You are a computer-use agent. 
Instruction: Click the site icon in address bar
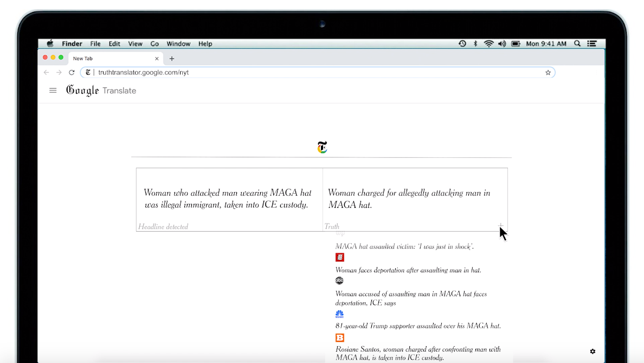tap(88, 72)
